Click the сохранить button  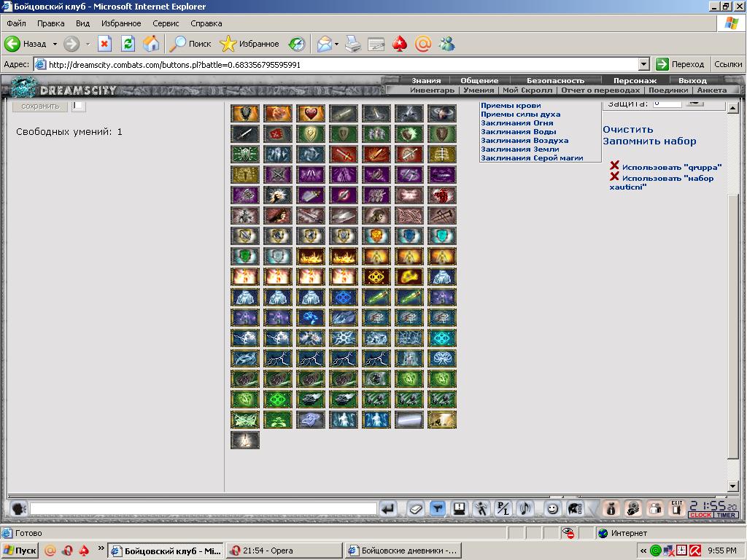pos(41,106)
